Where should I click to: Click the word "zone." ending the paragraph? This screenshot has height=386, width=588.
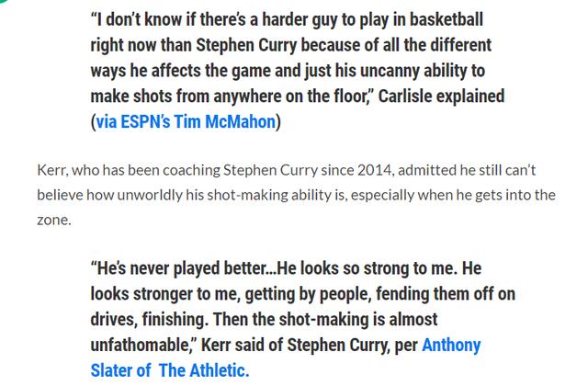pos(55,221)
